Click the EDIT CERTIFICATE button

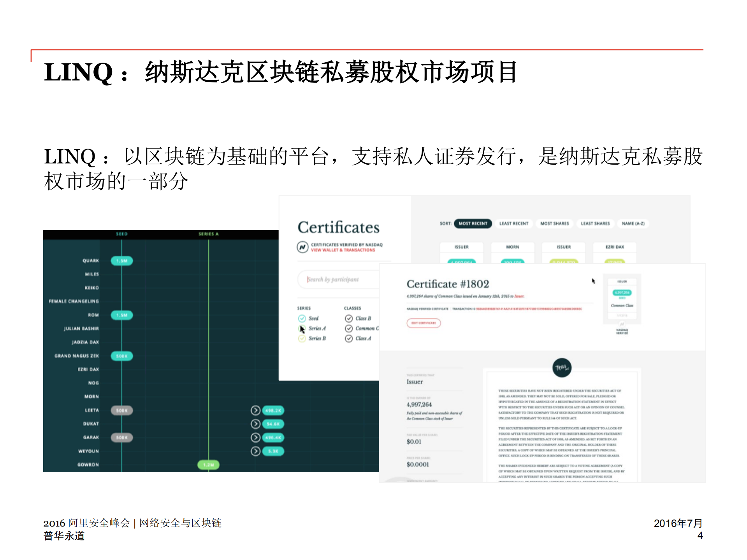pos(424,323)
